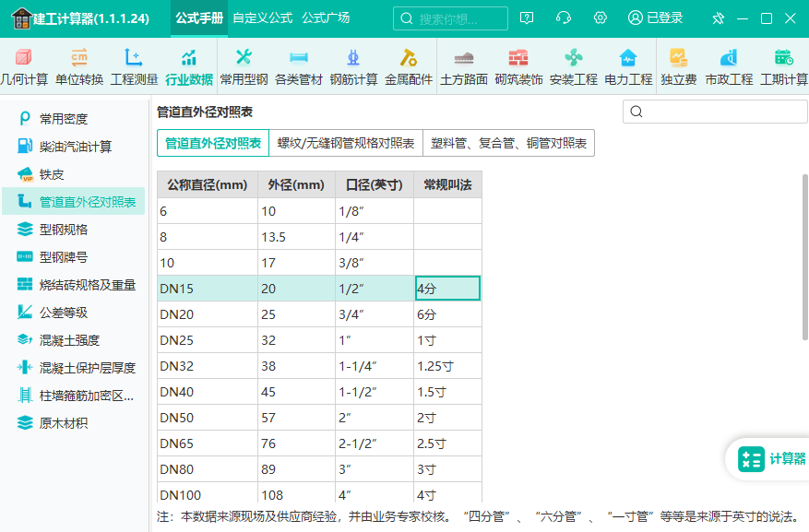Screen dimensions: 809x532
Task: Select 柴油汽油计算 in sidebar
Action: (74, 147)
